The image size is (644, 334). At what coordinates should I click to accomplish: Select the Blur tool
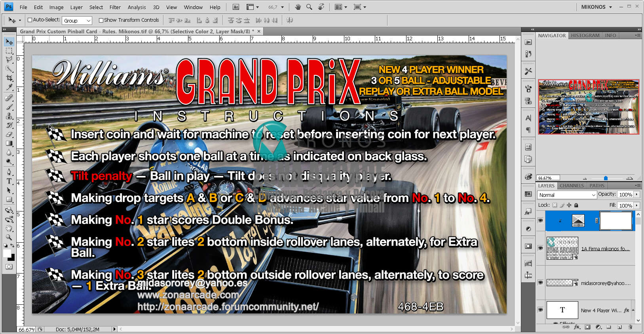9,152
